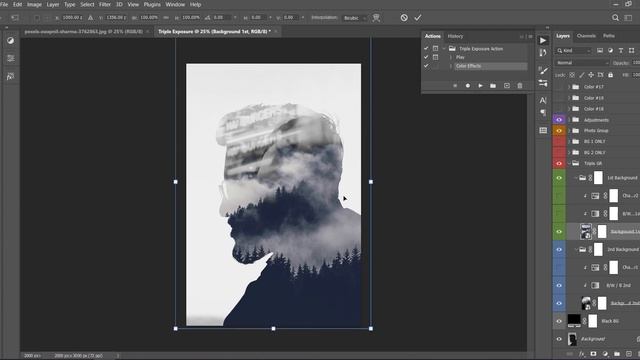
Task: Toggle the warp mode icon in the options bar
Action: coord(376,18)
